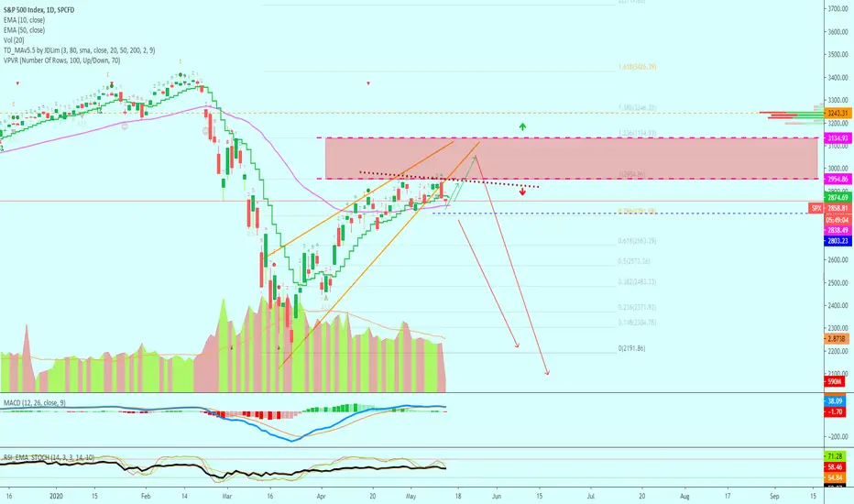Click the May date axis label
This screenshot has width=854, height=504.
(411, 497)
